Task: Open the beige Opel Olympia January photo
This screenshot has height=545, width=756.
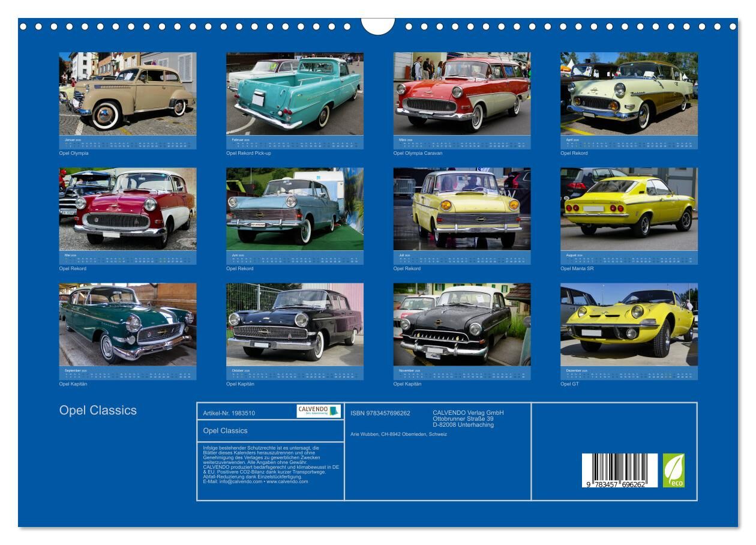Action: coord(127,94)
